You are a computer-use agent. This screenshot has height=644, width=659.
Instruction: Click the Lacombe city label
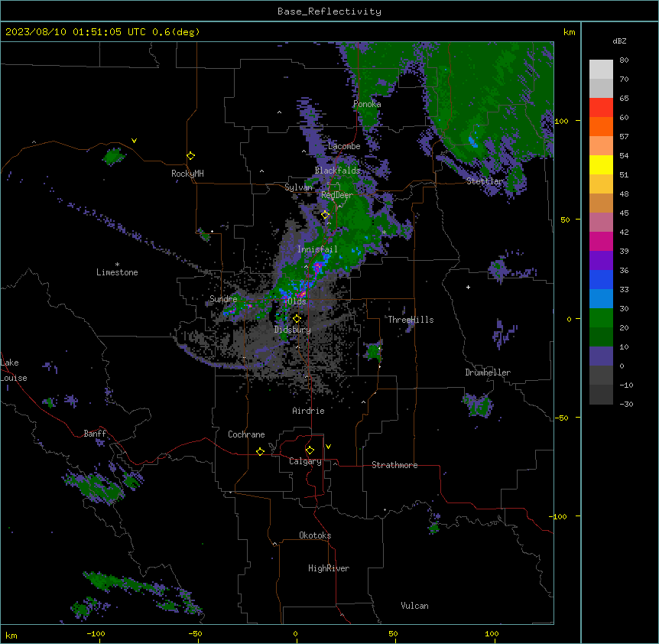click(344, 146)
